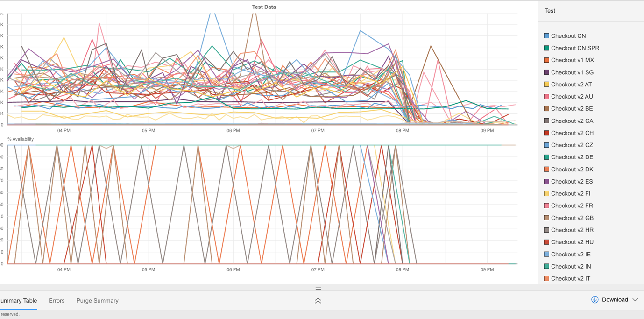Toggle Checkout v1 MX legend entry

(x=572, y=60)
